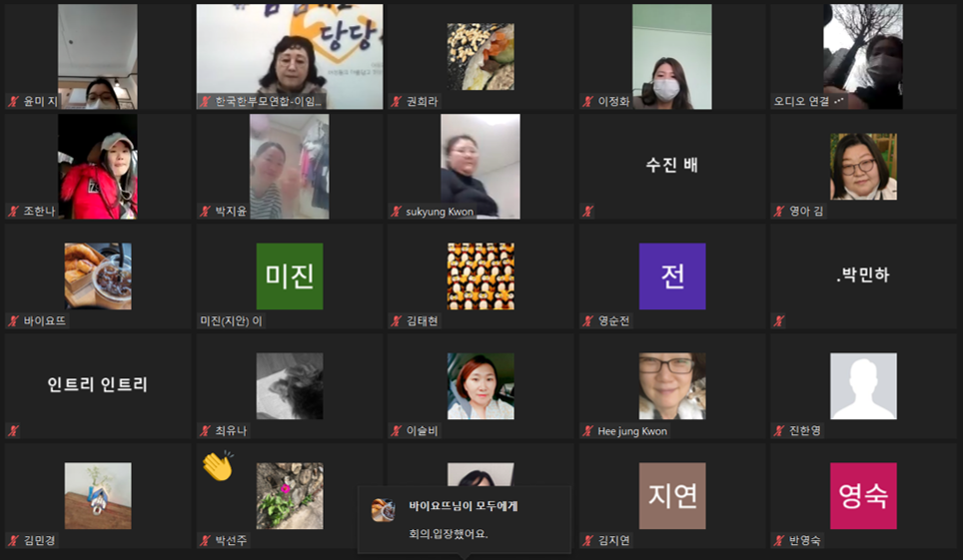Screen dimensions: 963x560
Task: Select the pink 영숙 avatar tile
Action: pos(863,496)
